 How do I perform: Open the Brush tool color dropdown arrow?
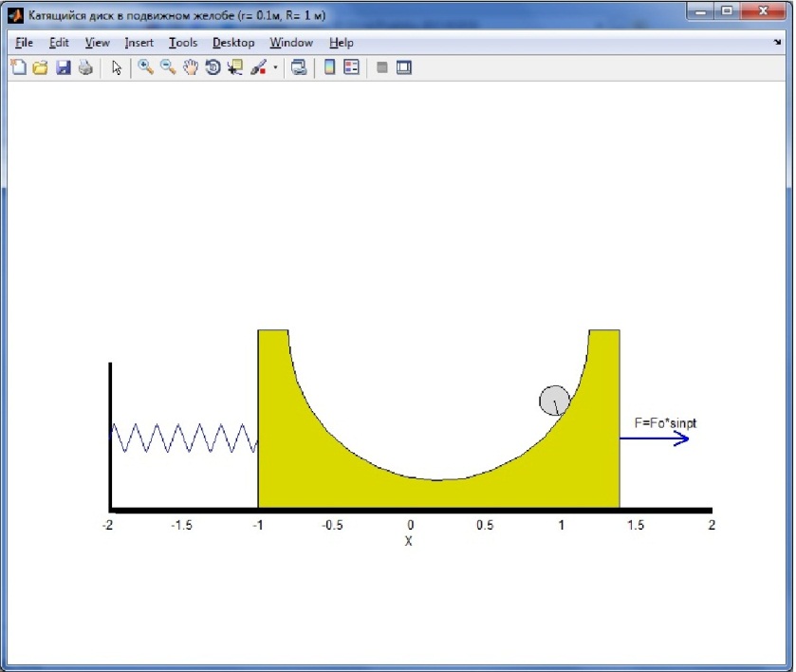point(275,67)
